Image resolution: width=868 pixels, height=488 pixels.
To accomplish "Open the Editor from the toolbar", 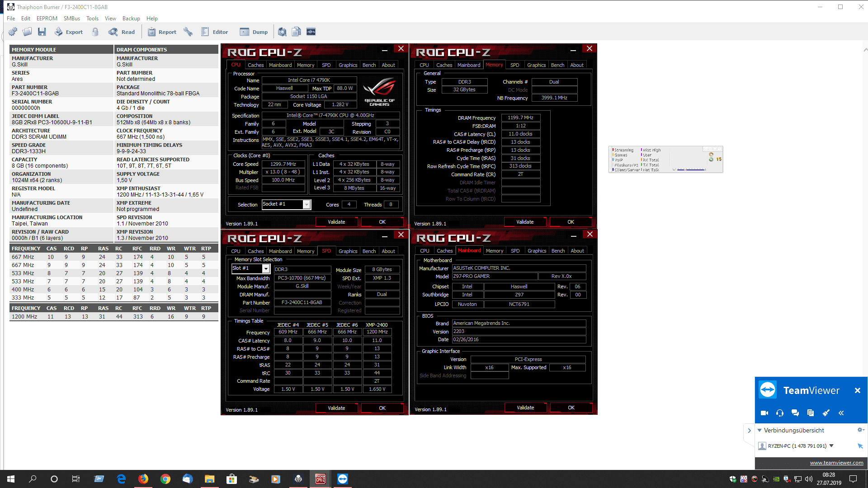I will [x=214, y=32].
